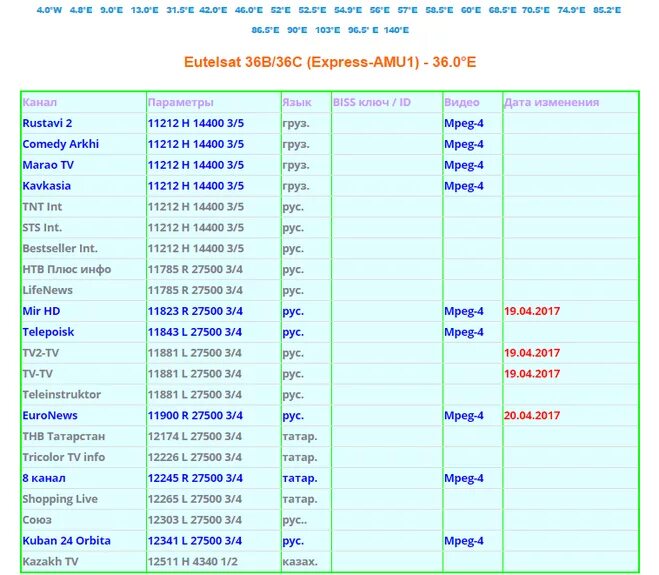Select the Telepoisk channel name

point(48,332)
